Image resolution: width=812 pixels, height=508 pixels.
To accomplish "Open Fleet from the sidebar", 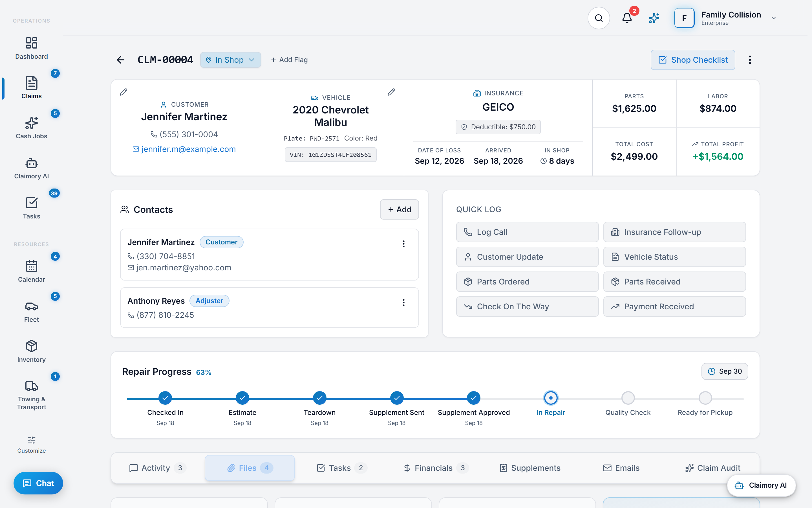I will point(31,311).
